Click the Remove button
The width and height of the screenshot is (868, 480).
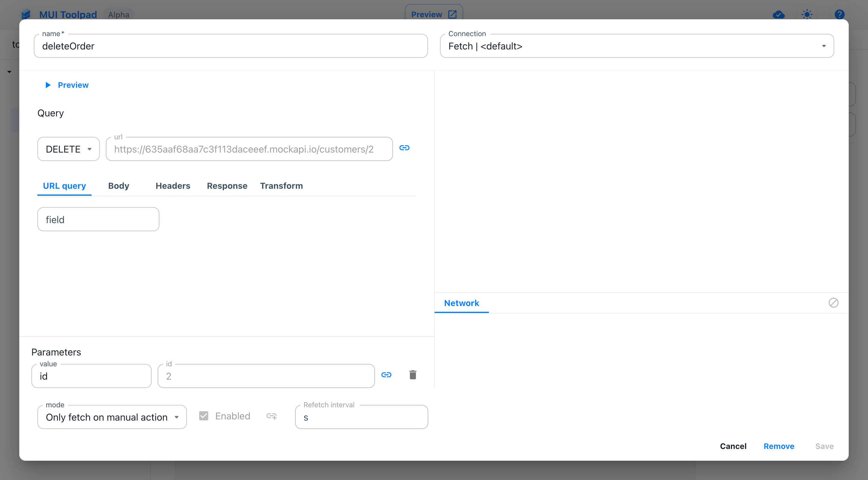click(x=779, y=446)
